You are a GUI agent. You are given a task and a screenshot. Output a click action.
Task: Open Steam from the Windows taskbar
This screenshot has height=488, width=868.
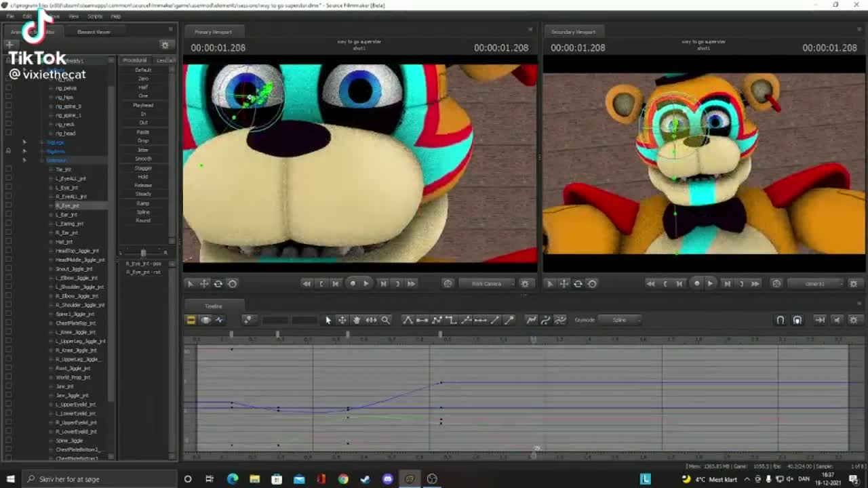pyautogui.click(x=365, y=479)
